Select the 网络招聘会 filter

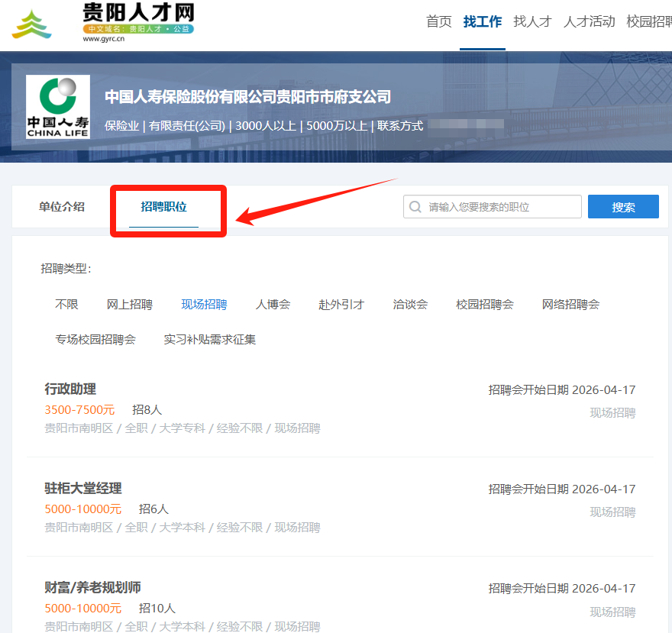(x=570, y=305)
